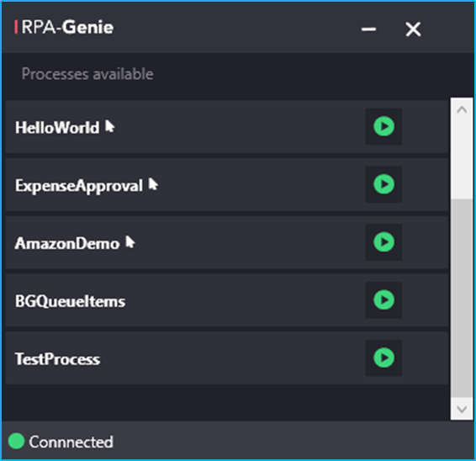This screenshot has width=476, height=461.
Task: Click the scrollbar down arrow
Action: pyautogui.click(x=462, y=409)
